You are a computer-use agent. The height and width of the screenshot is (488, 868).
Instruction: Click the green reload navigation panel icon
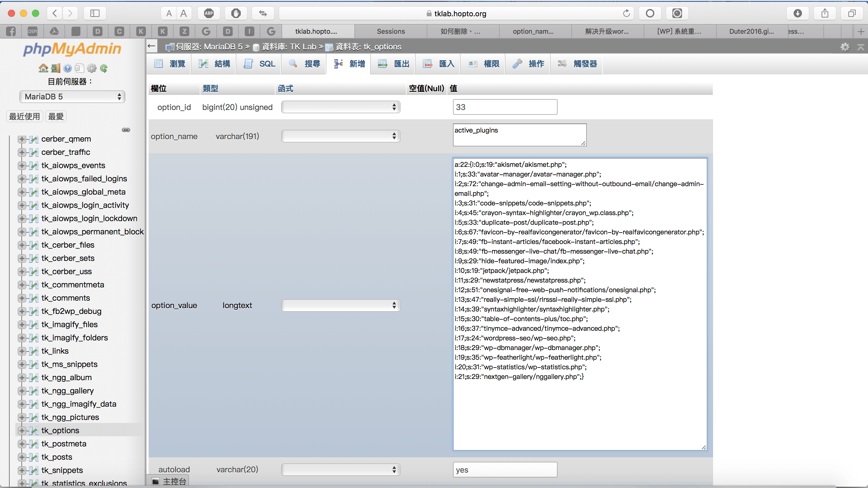click(104, 68)
